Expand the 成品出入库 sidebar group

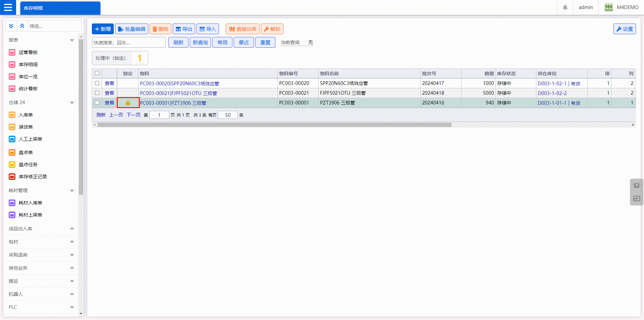(72, 228)
